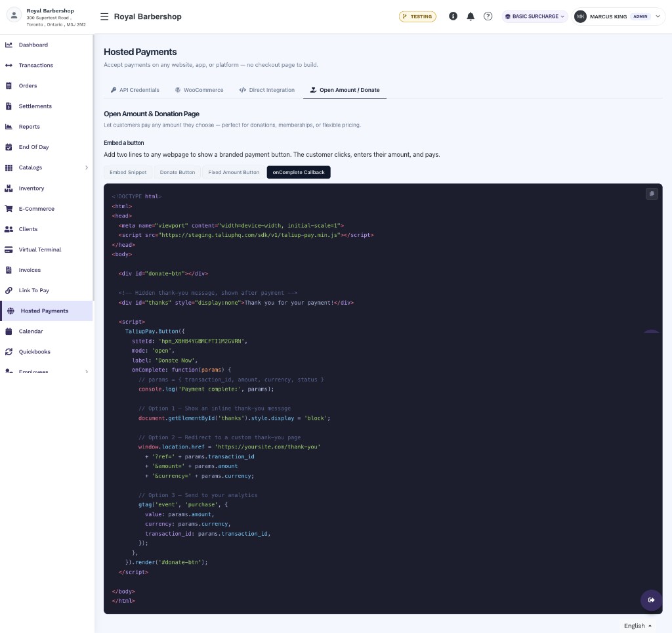
Task: Click the Inventory boxes icon
Action: pyautogui.click(x=9, y=188)
